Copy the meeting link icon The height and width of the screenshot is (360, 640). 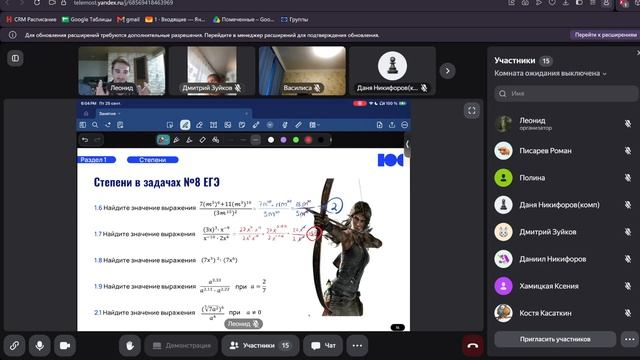14,345
